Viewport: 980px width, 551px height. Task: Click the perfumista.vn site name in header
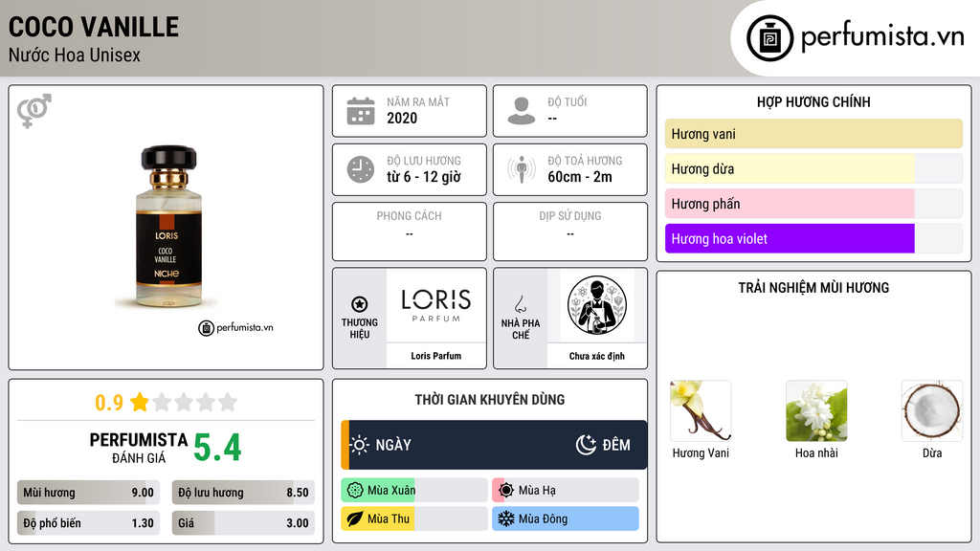(882, 37)
